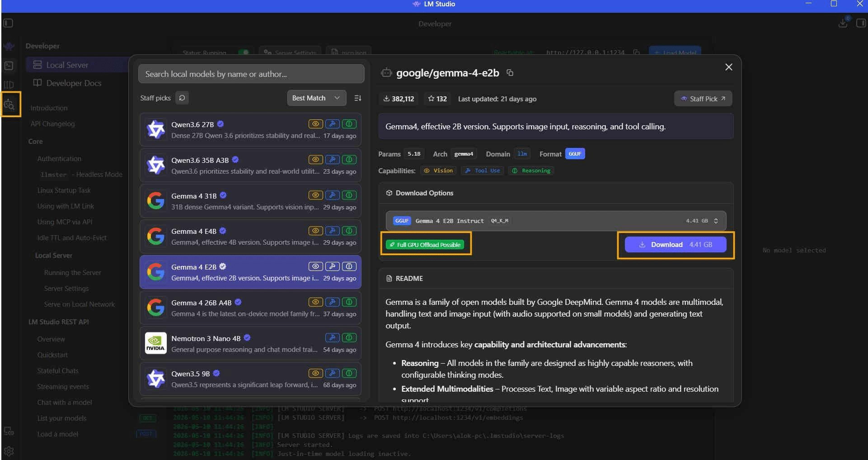
Task: Toggle the Status Running server switch
Action: click(244, 52)
